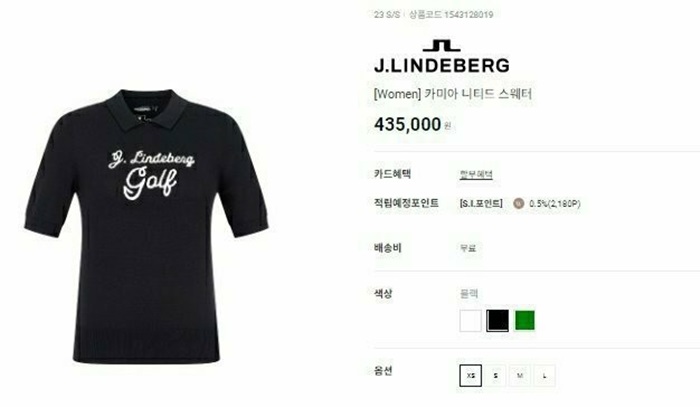Image resolution: width=700 pixels, height=407 pixels.
Task: Open the 할부혜택 card benefit link
Action: point(476,174)
